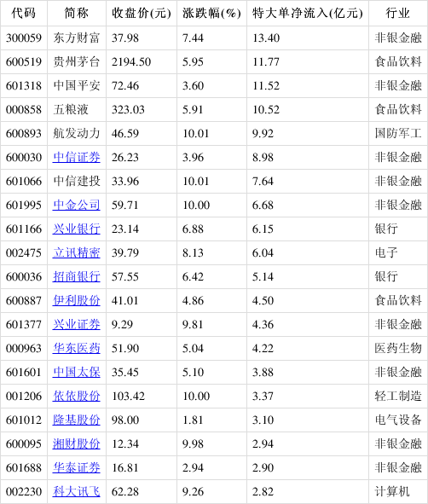
Task: Click the 收盘价(元) column header
Action: click(142, 13)
